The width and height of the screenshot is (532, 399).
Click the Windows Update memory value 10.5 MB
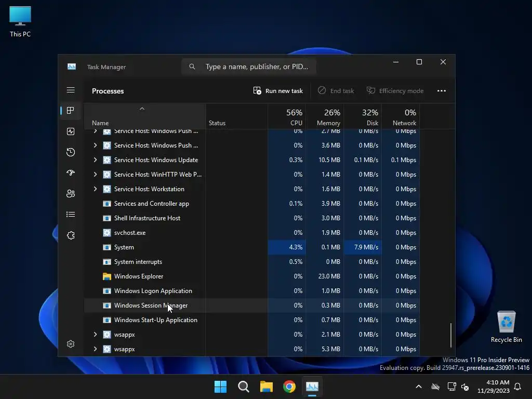click(329, 160)
